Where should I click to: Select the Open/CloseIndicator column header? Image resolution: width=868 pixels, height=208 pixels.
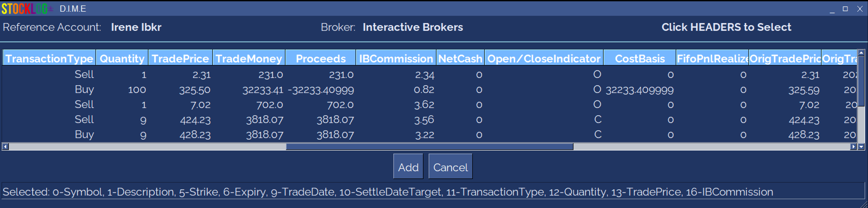click(x=544, y=59)
